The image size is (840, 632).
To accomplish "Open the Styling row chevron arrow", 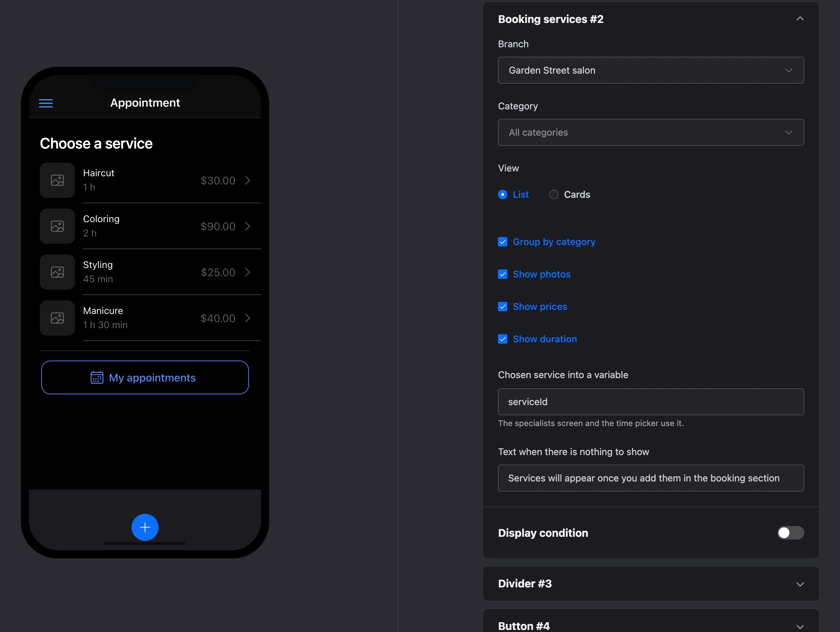I will (248, 272).
